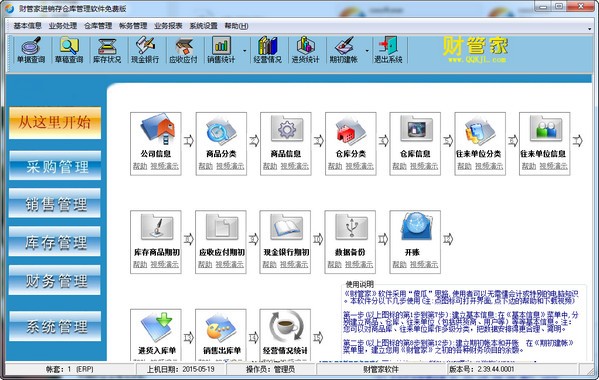
Task: Switch to 采购管理 in the sidebar
Action: pyautogui.click(x=55, y=166)
